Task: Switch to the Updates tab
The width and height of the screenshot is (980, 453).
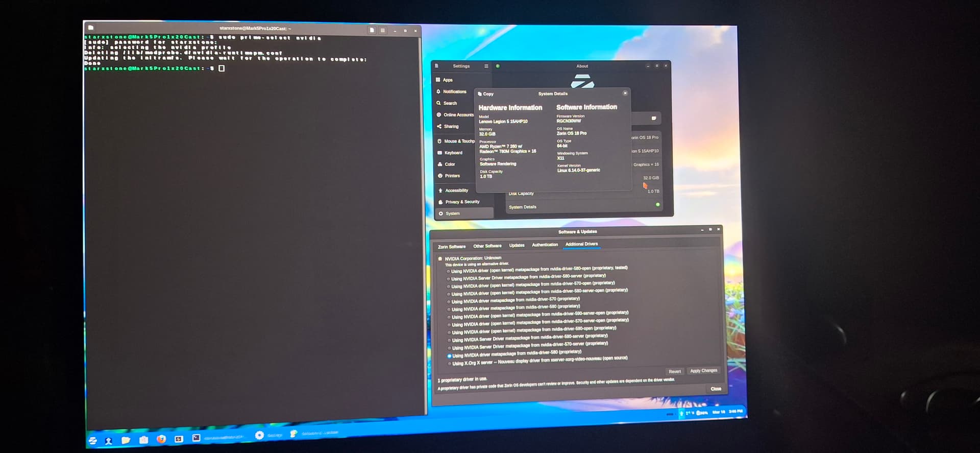Action: (x=517, y=246)
